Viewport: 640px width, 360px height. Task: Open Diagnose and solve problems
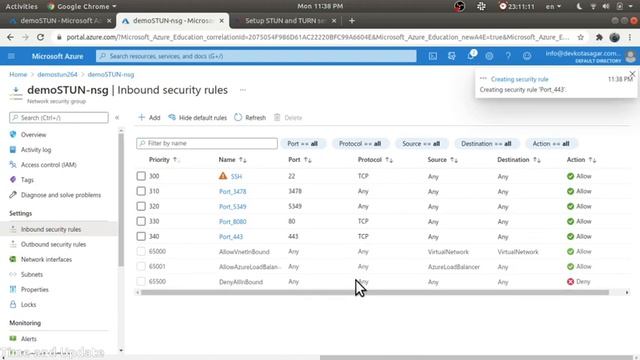61,195
